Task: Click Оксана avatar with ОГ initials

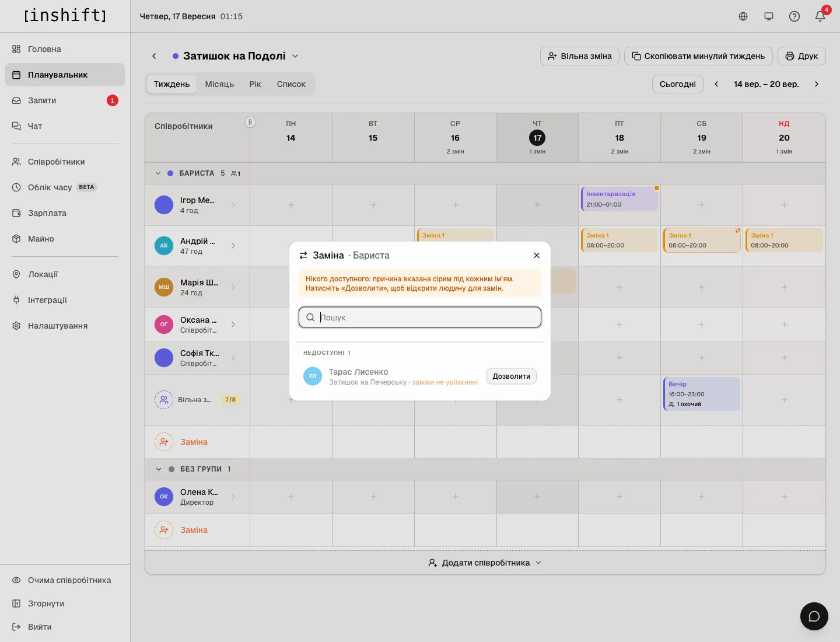Action: point(164,325)
